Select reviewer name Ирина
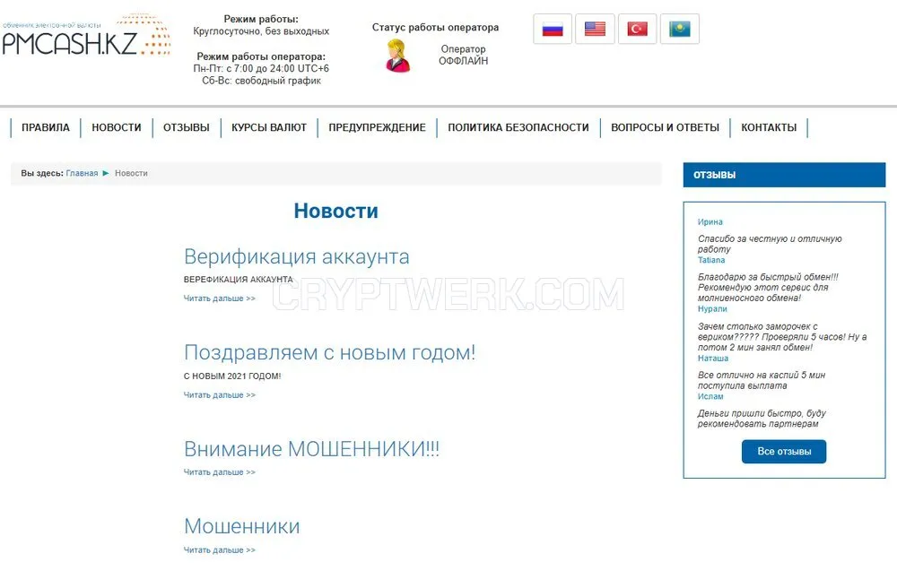This screenshot has width=897, height=588. click(x=710, y=221)
